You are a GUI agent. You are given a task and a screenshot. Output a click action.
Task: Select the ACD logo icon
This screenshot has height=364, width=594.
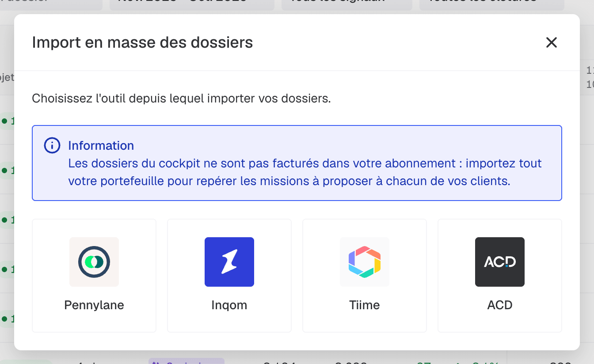pos(500,262)
